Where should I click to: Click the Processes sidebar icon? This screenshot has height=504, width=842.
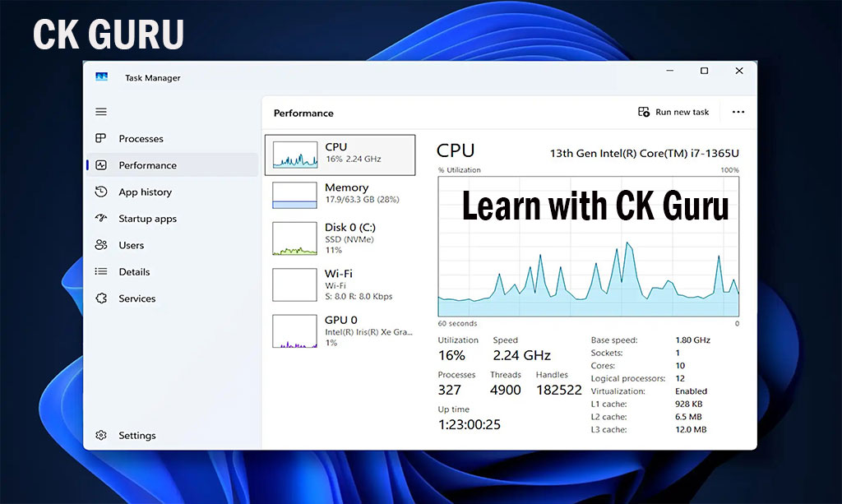tap(101, 138)
